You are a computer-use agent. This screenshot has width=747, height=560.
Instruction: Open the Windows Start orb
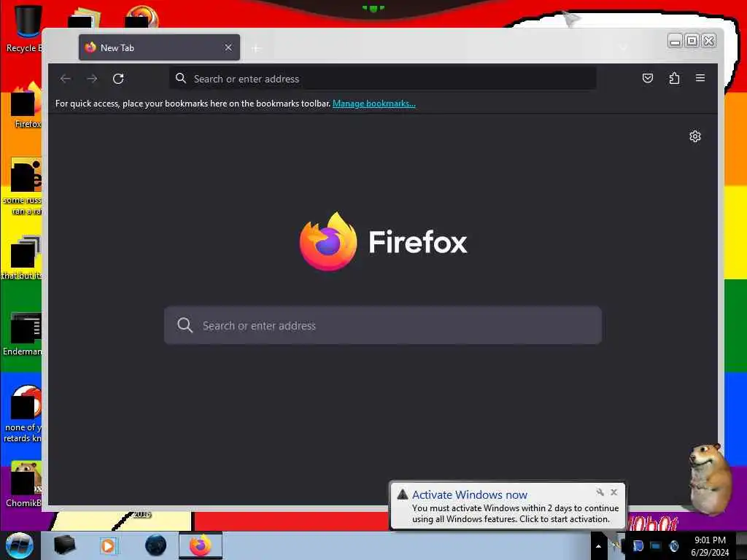[20, 545]
